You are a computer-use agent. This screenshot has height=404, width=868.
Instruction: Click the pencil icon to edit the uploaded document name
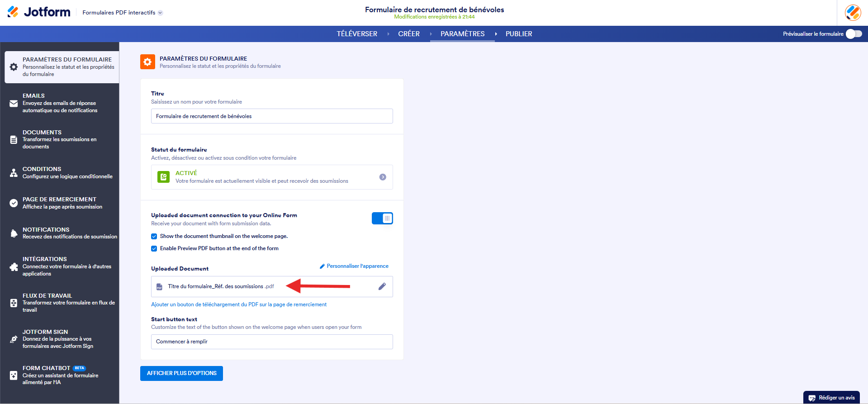(x=382, y=286)
